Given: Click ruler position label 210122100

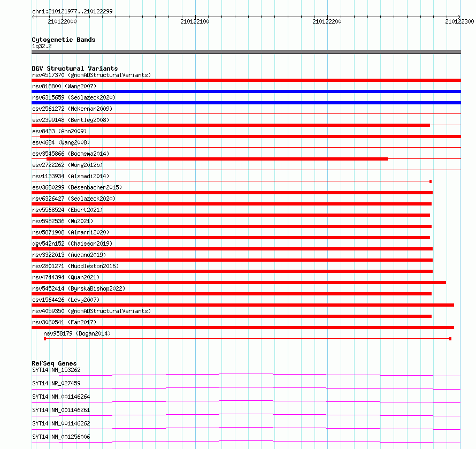Looking at the screenshot, I should [x=195, y=21].
